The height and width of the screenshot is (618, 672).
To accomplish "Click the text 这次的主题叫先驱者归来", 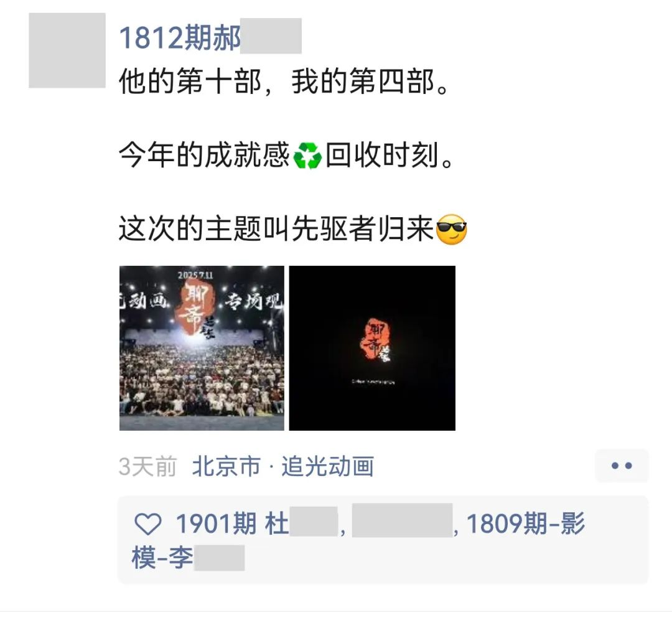I will pyautogui.click(x=277, y=229).
